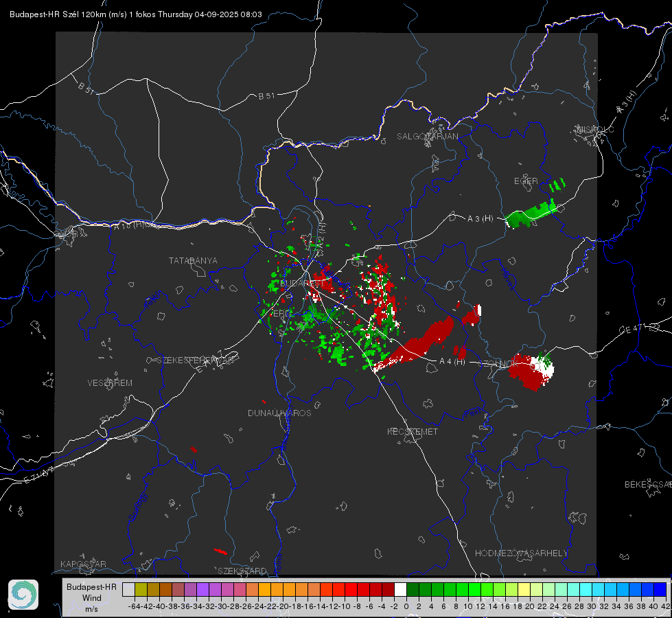Click the red echo patch at Szolnok
Viewport: 672px width, 618px height.
(526, 371)
